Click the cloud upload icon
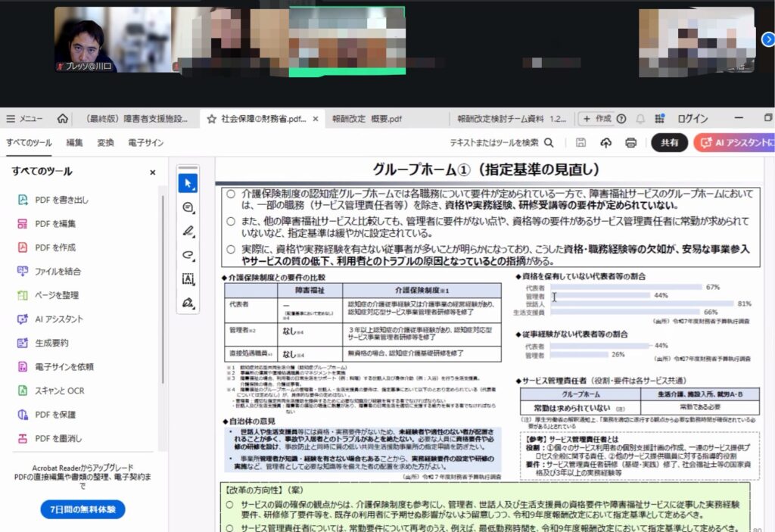Screen dimensions: 775x532 pyautogui.click(x=605, y=142)
